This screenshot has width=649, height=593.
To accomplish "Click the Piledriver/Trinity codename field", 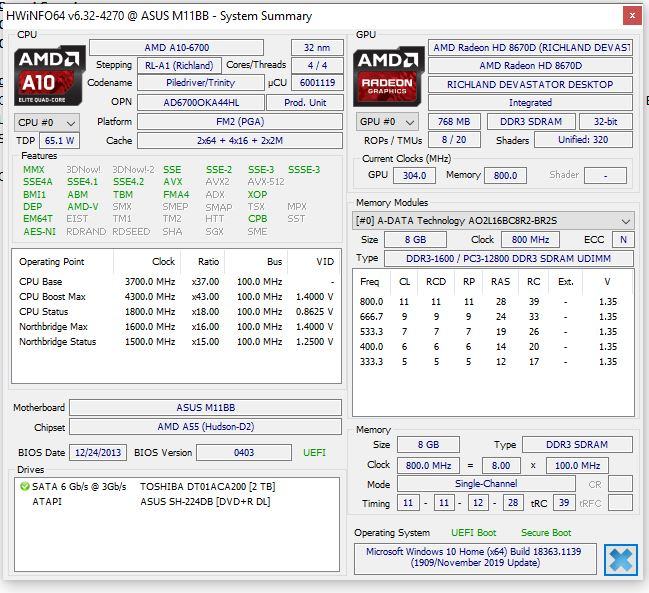I will [201, 83].
